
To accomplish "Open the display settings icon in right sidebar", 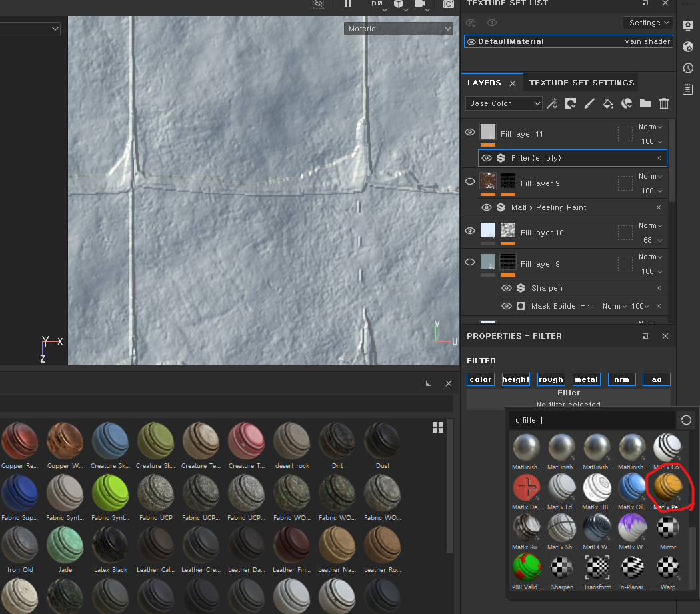I will tap(688, 25).
